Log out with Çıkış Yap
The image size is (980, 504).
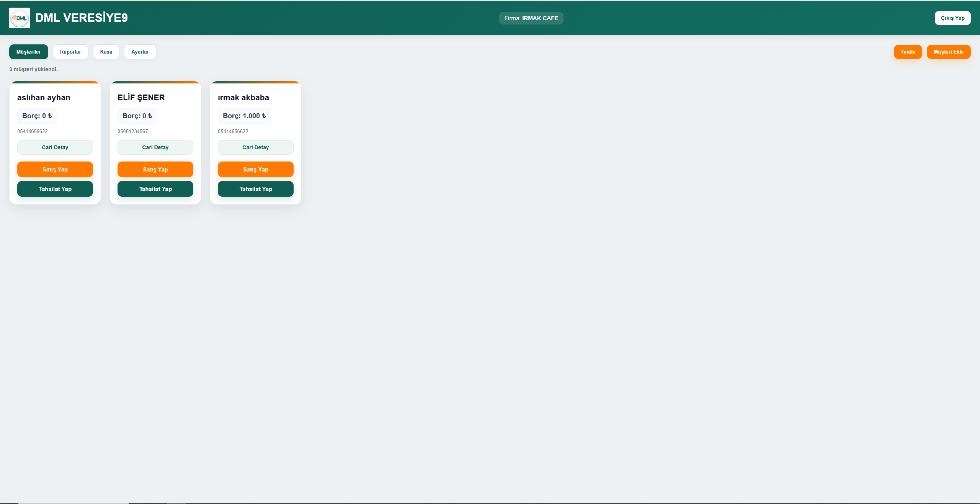pos(952,18)
